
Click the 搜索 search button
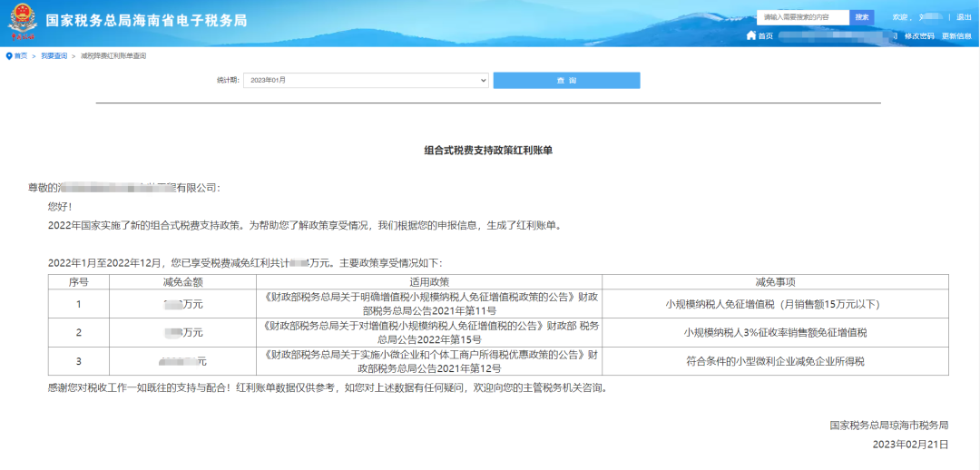pos(862,17)
